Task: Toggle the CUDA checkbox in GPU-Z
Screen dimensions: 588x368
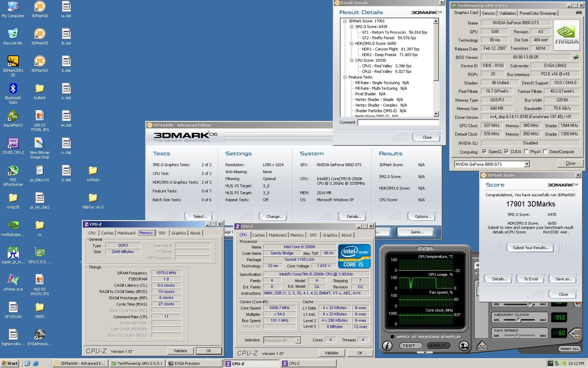Action: coord(506,152)
